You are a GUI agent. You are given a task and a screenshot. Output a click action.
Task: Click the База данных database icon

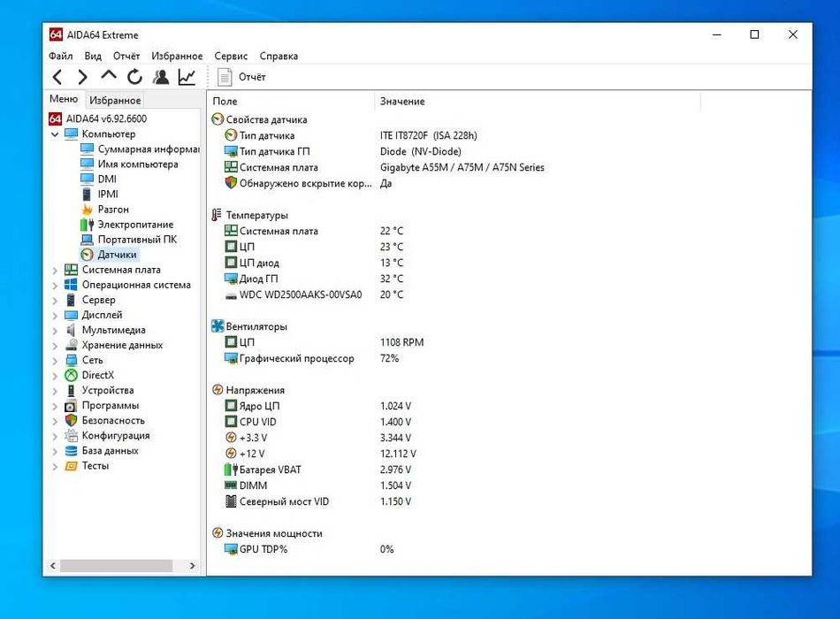click(72, 451)
